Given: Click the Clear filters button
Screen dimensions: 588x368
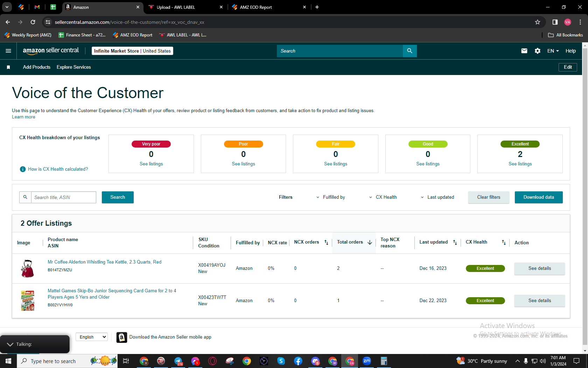Looking at the screenshot, I should (x=489, y=197).
